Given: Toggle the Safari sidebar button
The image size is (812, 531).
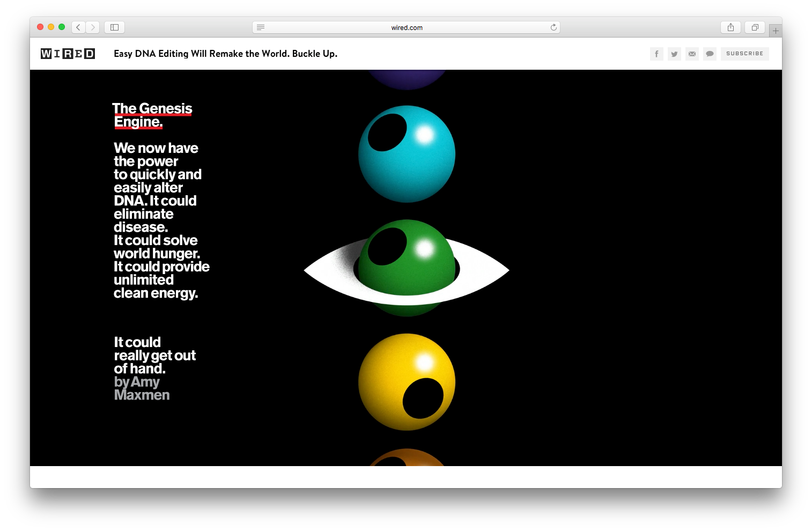Looking at the screenshot, I should pos(114,27).
